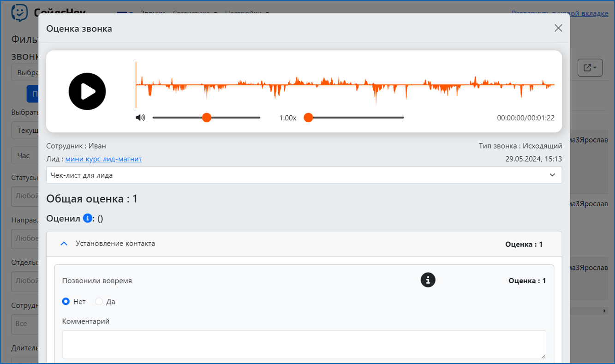Adjust the volume slider handle
Screen dimensions: 615x364
[x=207, y=118]
